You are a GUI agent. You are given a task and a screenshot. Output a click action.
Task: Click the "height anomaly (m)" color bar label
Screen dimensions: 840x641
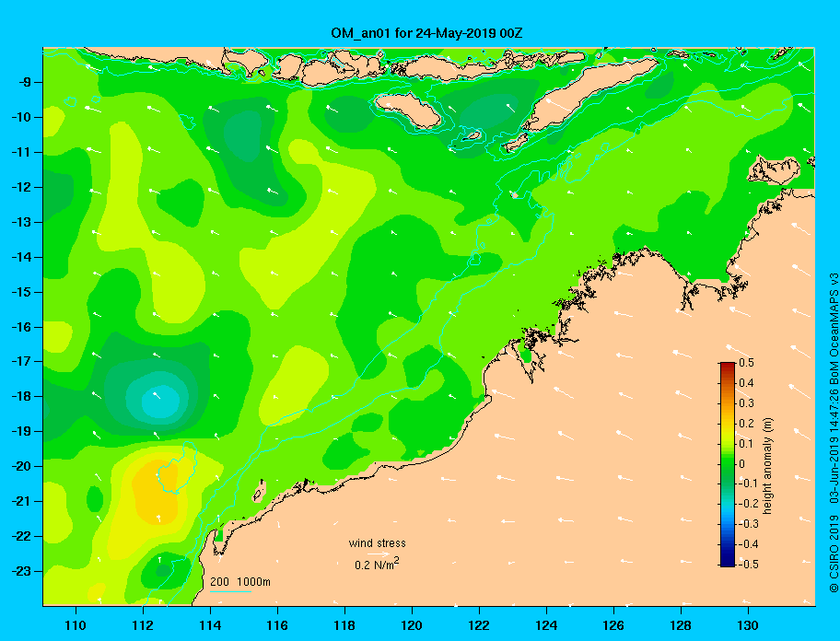(767, 466)
